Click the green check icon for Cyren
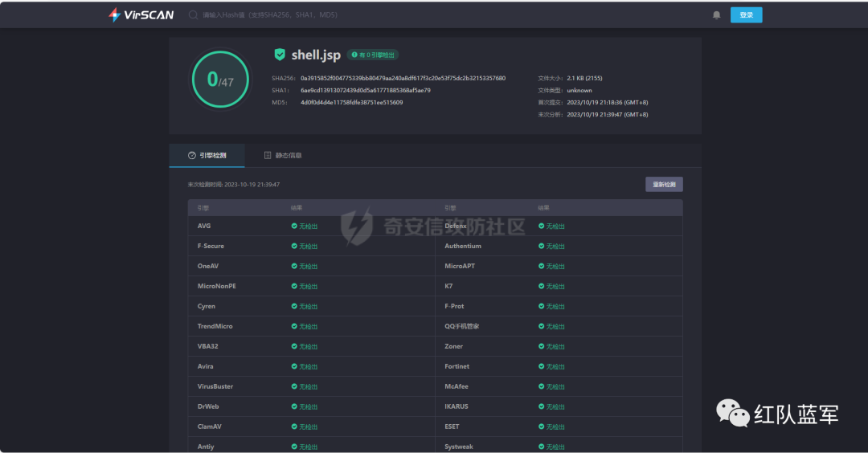Viewport: 868px width, 453px height. [x=294, y=306]
